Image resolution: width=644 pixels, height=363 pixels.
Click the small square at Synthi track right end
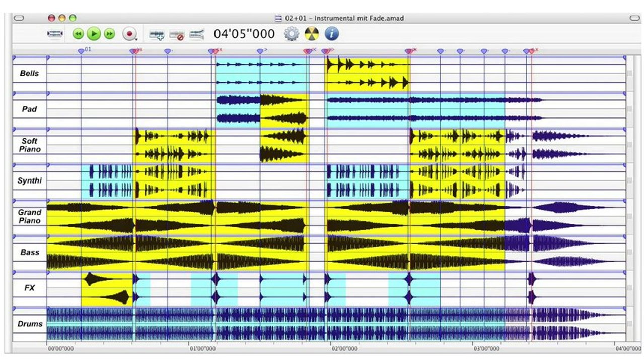point(629,181)
